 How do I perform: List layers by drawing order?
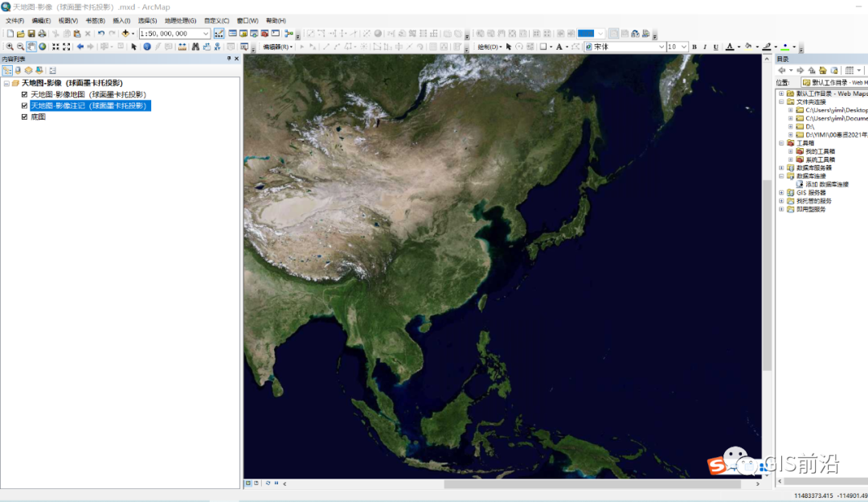7,70
